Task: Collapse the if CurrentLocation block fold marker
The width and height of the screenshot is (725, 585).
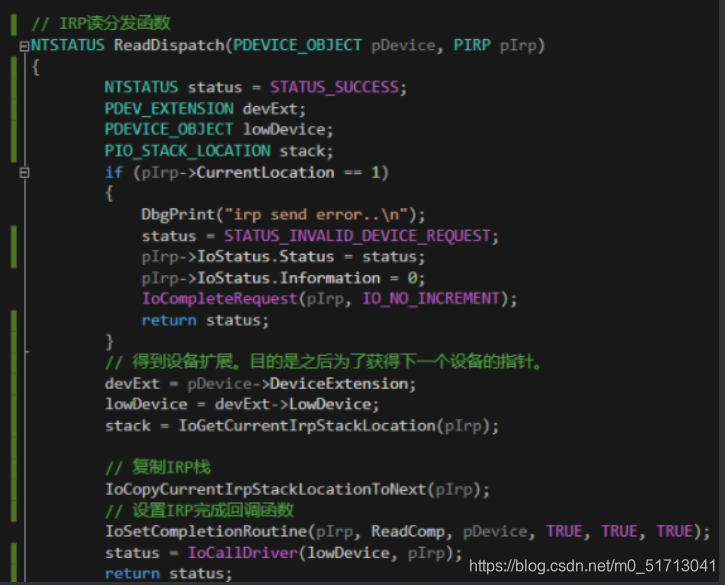Action: (24, 173)
